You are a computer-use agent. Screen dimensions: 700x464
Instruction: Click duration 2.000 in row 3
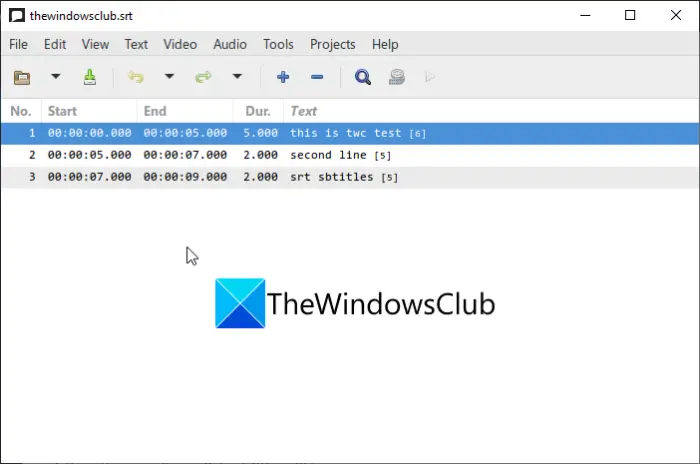pyautogui.click(x=260, y=177)
